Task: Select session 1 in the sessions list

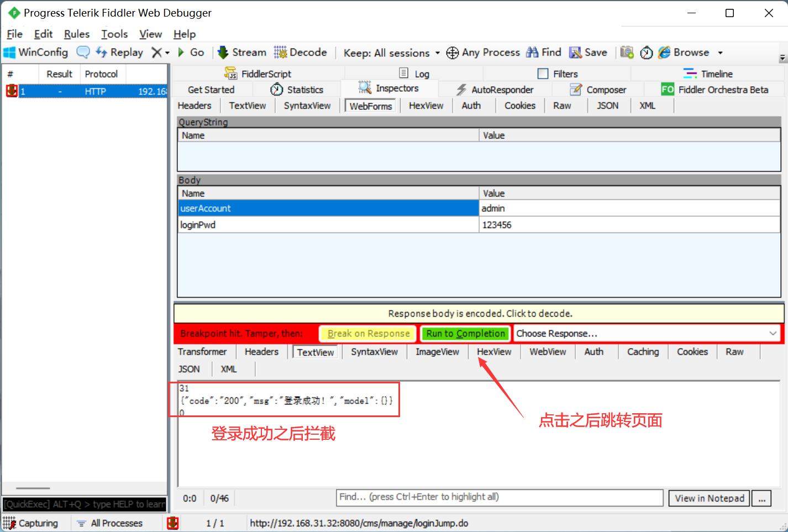Action: click(86, 91)
